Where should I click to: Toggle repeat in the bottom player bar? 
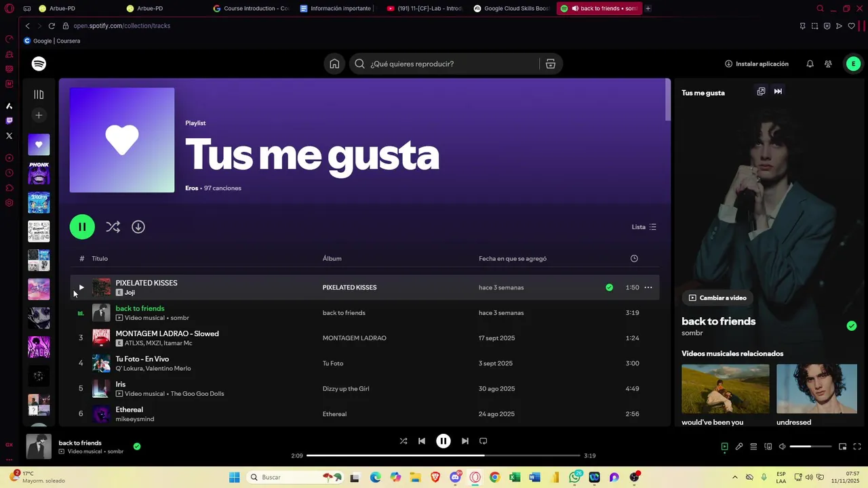(484, 441)
